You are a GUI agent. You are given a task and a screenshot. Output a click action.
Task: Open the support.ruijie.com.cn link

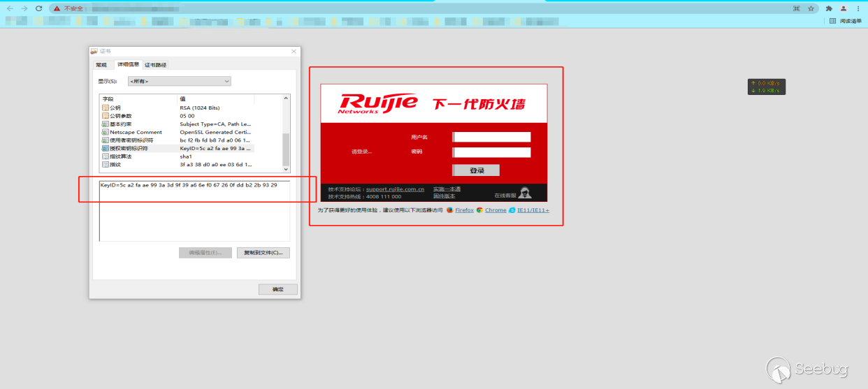pos(395,189)
